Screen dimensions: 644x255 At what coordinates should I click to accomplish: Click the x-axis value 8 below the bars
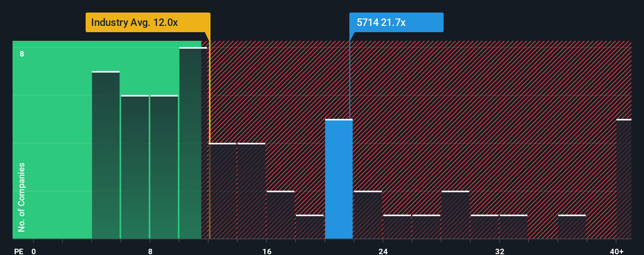click(150, 251)
